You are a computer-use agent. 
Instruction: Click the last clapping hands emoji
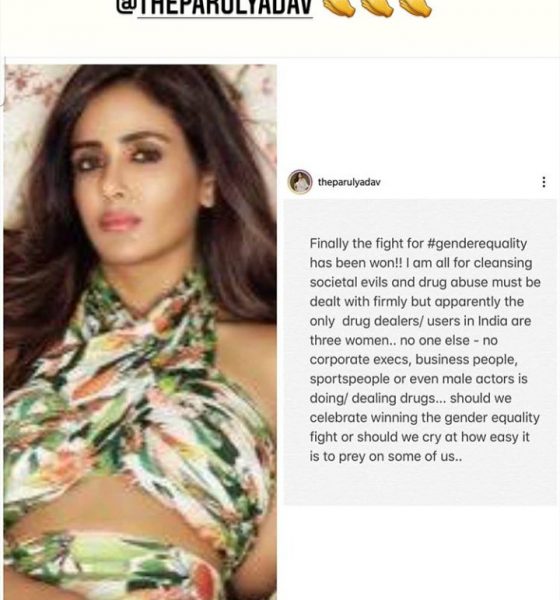tap(416, 8)
